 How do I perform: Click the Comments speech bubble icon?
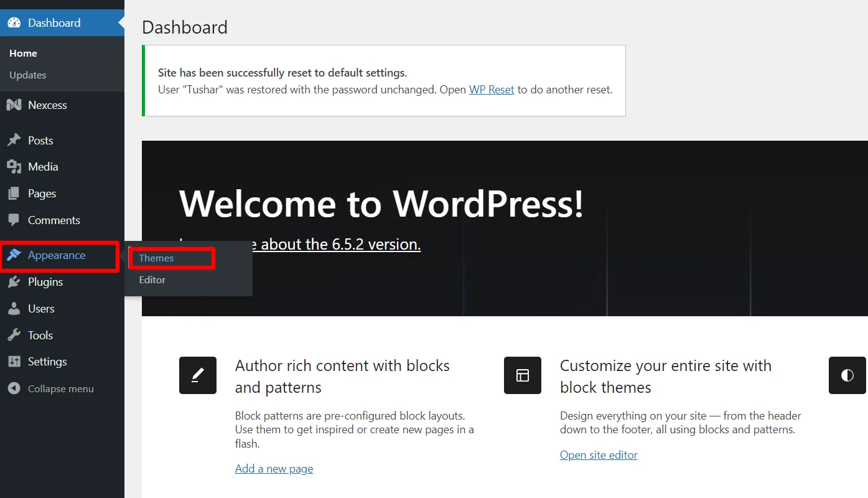(x=14, y=220)
